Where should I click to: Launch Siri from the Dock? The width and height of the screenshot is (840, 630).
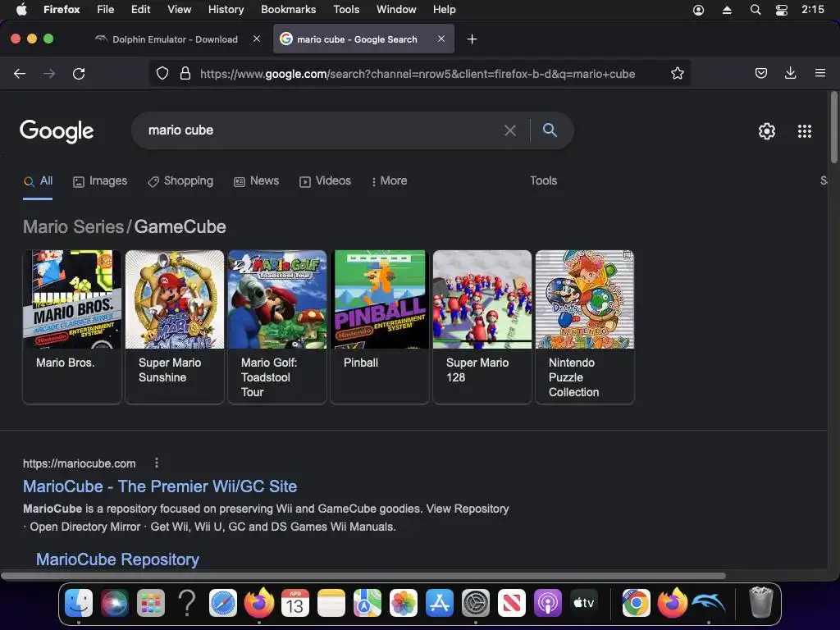coord(115,603)
